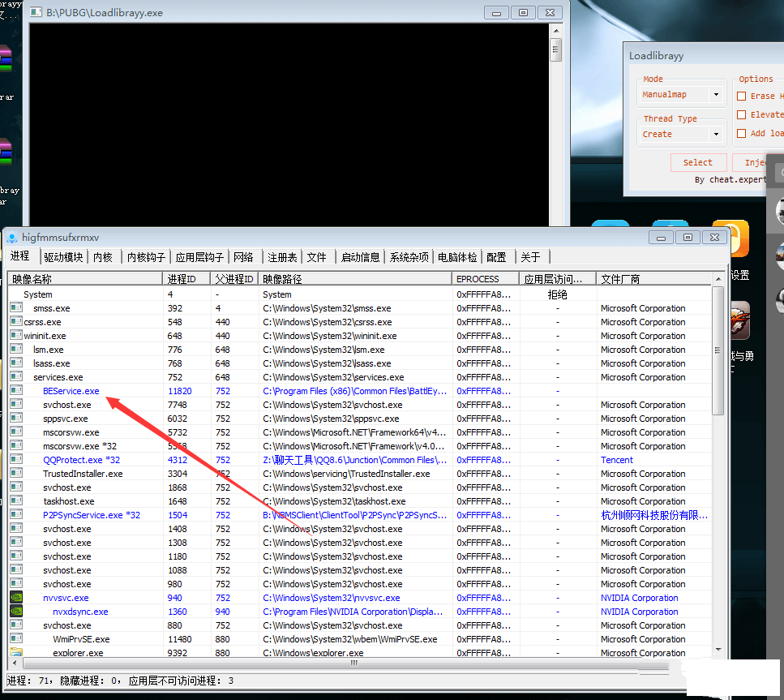Click the QQProtect.exe row icon

16,459
